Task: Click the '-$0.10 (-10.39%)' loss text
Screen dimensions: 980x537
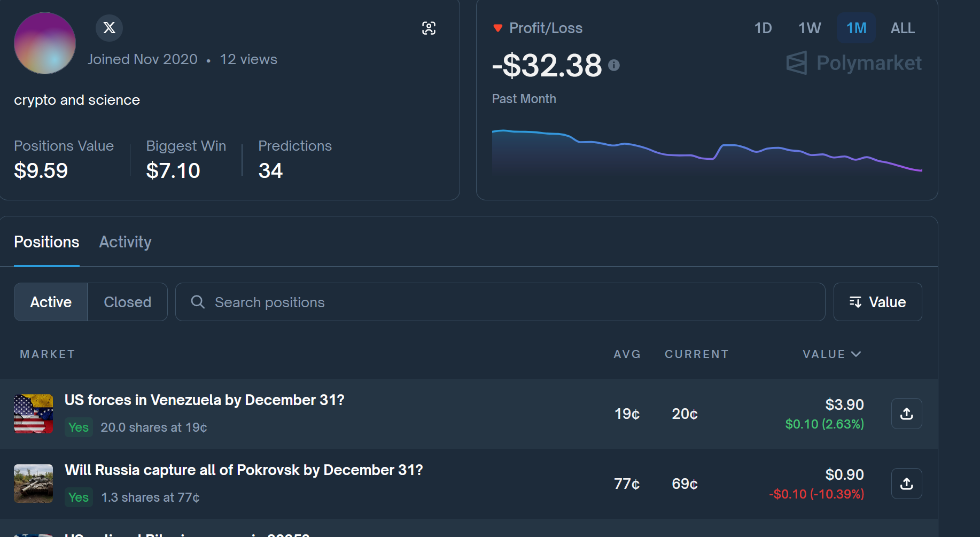Action: pos(816,494)
